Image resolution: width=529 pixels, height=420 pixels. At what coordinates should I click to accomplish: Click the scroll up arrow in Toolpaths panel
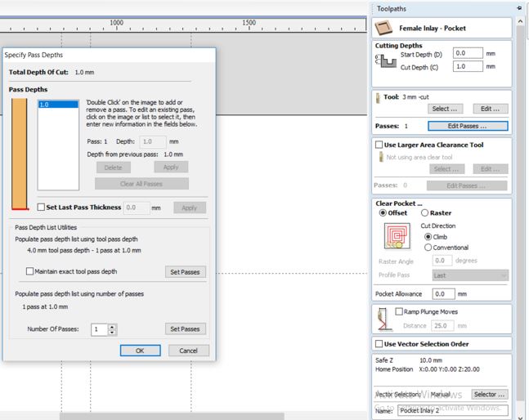[x=520, y=21]
